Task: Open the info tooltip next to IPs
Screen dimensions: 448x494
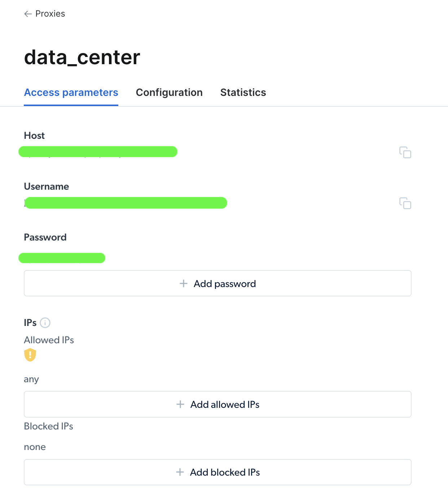Action: pyautogui.click(x=45, y=323)
